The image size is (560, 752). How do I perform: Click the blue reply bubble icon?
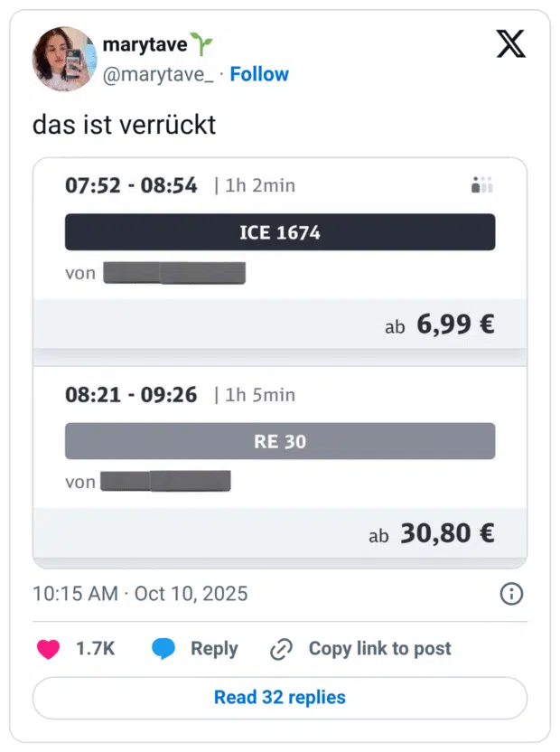(163, 648)
